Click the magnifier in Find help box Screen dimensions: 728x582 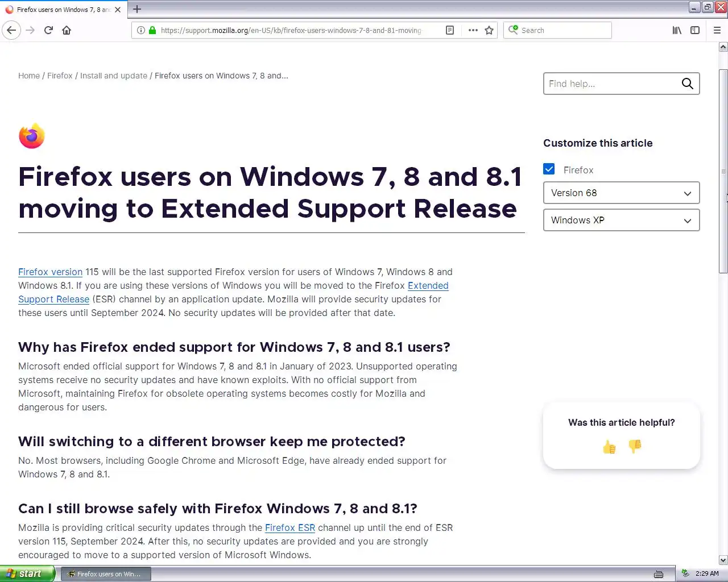[687, 84]
